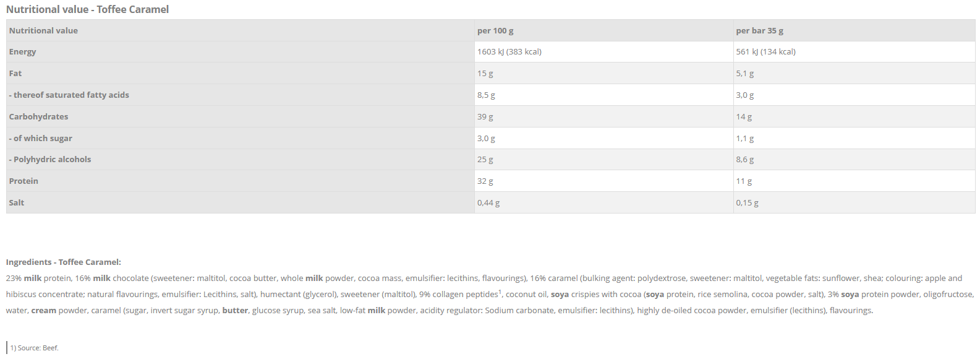Select the 'per bar 35 g' column header

click(759, 30)
